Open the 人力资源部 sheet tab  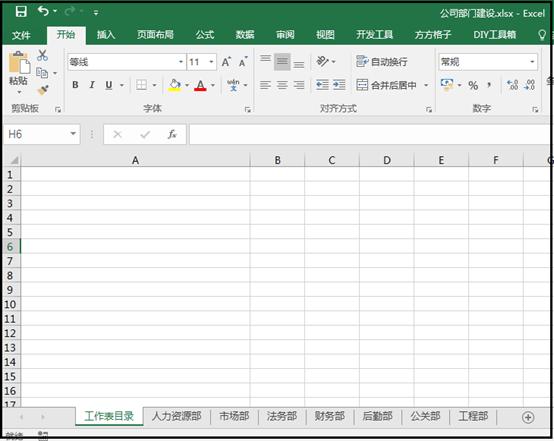tap(176, 416)
